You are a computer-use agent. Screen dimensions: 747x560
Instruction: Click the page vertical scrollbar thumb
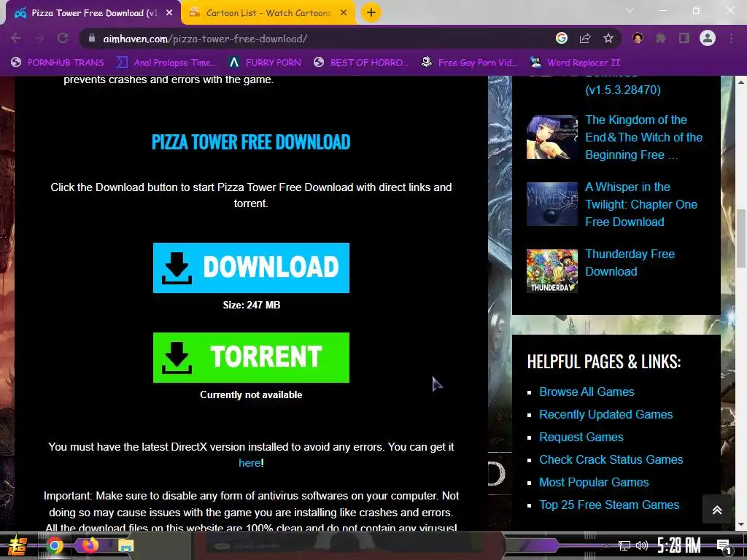point(741,238)
